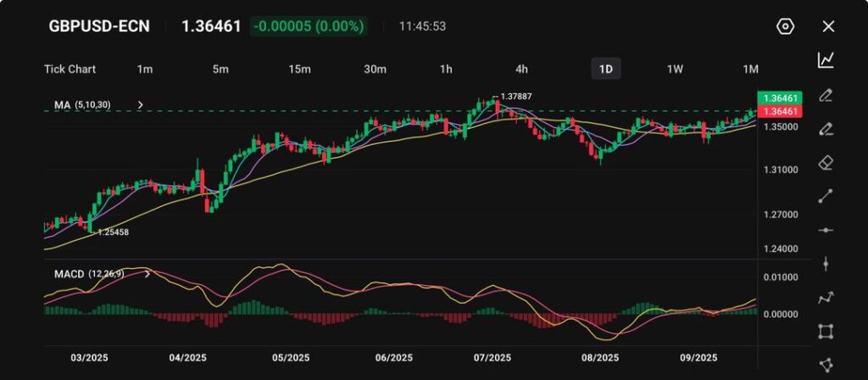Select the 15m timeframe
The width and height of the screenshot is (868, 380).
pyautogui.click(x=299, y=69)
